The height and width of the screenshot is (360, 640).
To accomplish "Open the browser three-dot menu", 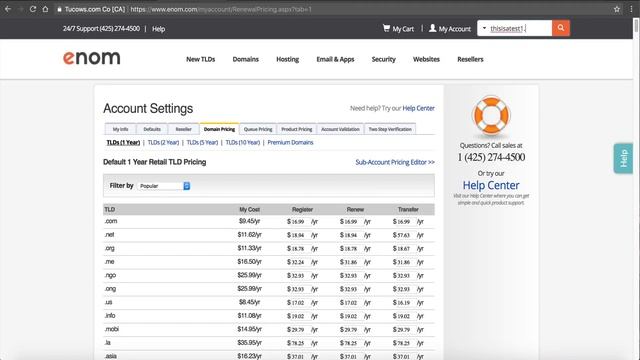I will pos(631,9).
